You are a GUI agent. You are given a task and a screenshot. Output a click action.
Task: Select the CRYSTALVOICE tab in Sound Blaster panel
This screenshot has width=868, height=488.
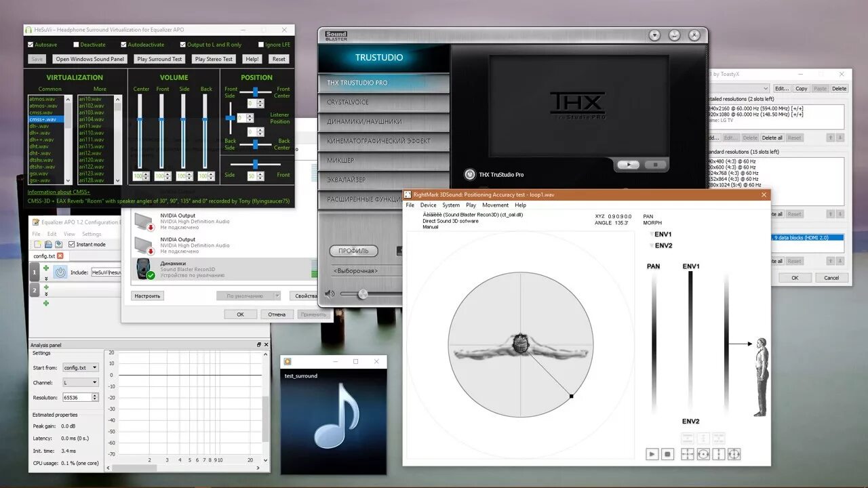click(x=383, y=102)
